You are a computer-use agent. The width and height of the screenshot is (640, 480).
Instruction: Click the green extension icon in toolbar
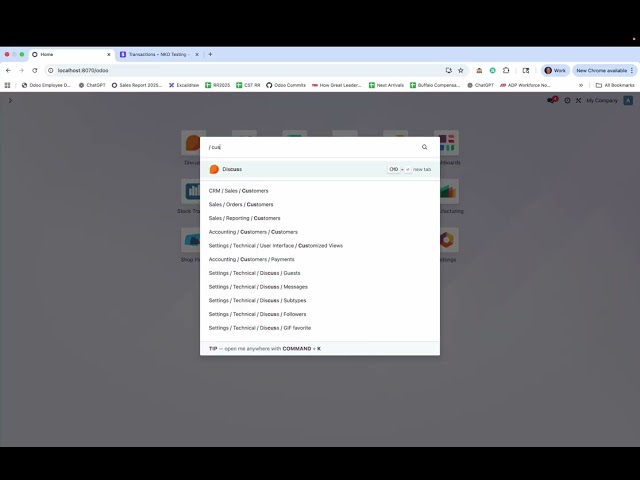click(493, 71)
